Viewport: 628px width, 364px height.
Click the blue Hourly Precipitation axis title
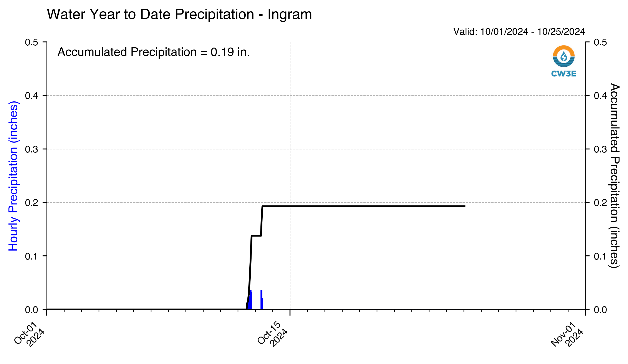[13, 176]
